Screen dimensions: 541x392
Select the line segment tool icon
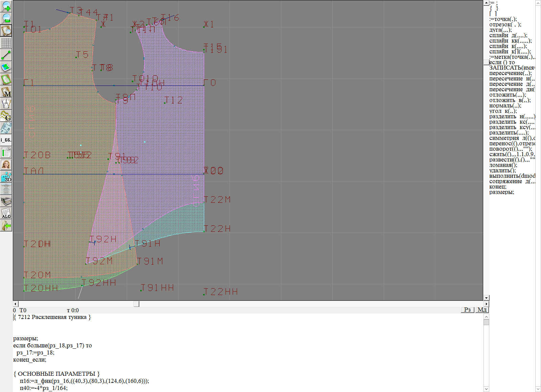[6, 55]
